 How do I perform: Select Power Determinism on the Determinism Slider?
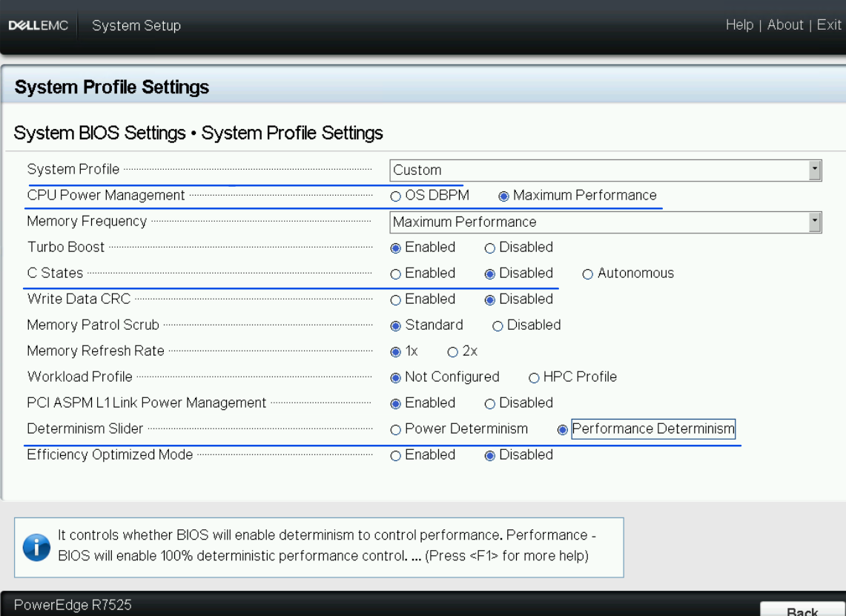[395, 429]
